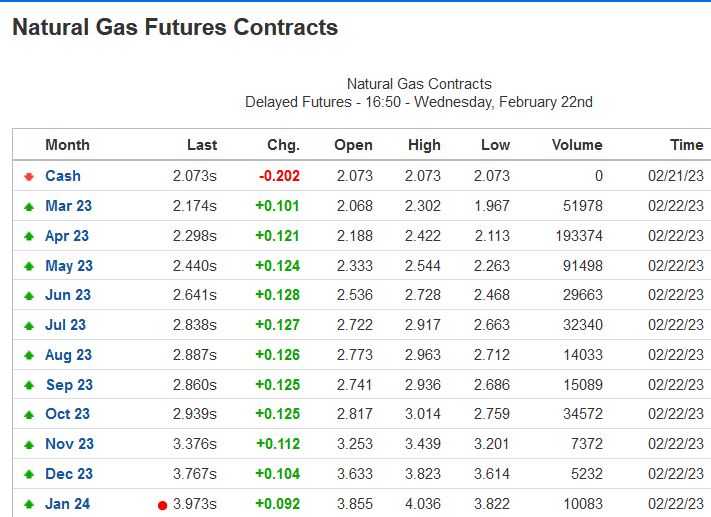The image size is (711, 517).
Task: Click the green up arrow beside Dec 23
Action: click(x=29, y=474)
